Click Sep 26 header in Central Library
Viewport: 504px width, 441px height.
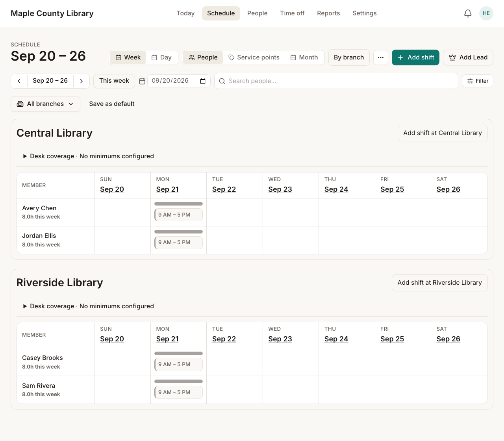(x=448, y=189)
